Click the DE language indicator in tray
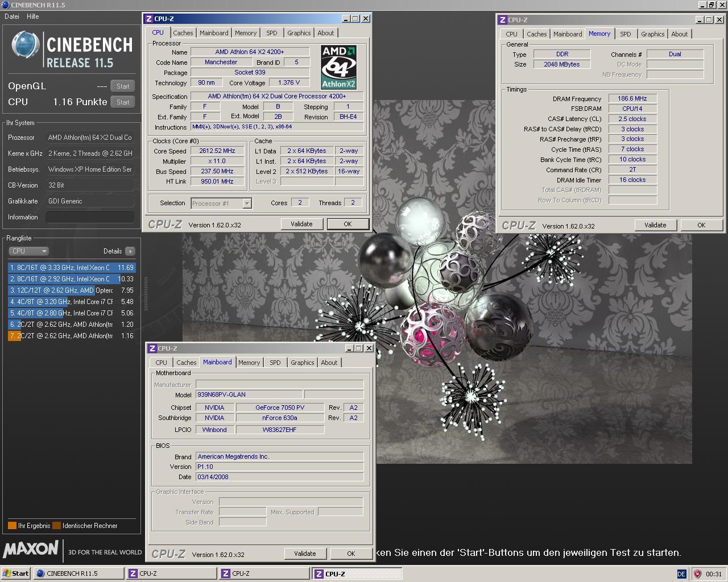Image resolution: width=728 pixels, height=582 pixels. [681, 574]
